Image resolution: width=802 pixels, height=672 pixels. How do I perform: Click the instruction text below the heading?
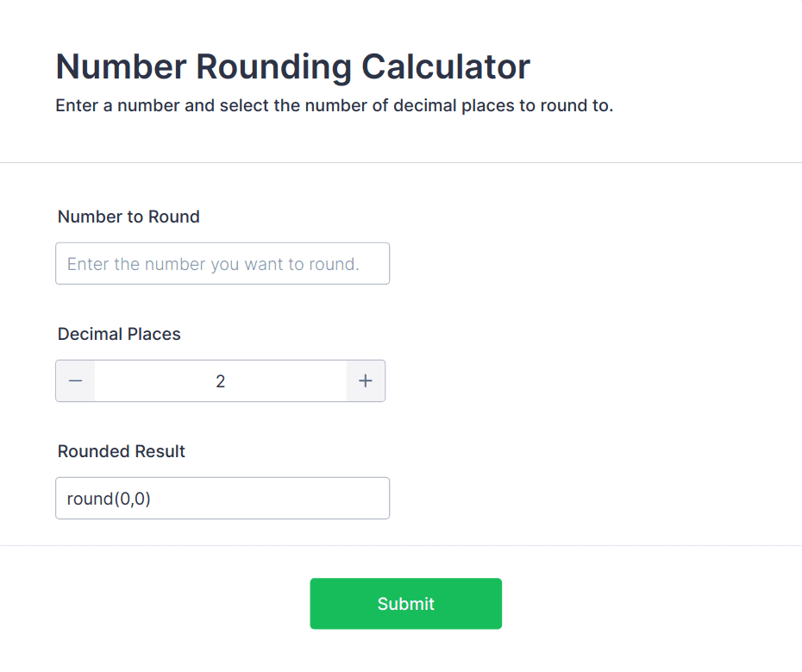[334, 107]
